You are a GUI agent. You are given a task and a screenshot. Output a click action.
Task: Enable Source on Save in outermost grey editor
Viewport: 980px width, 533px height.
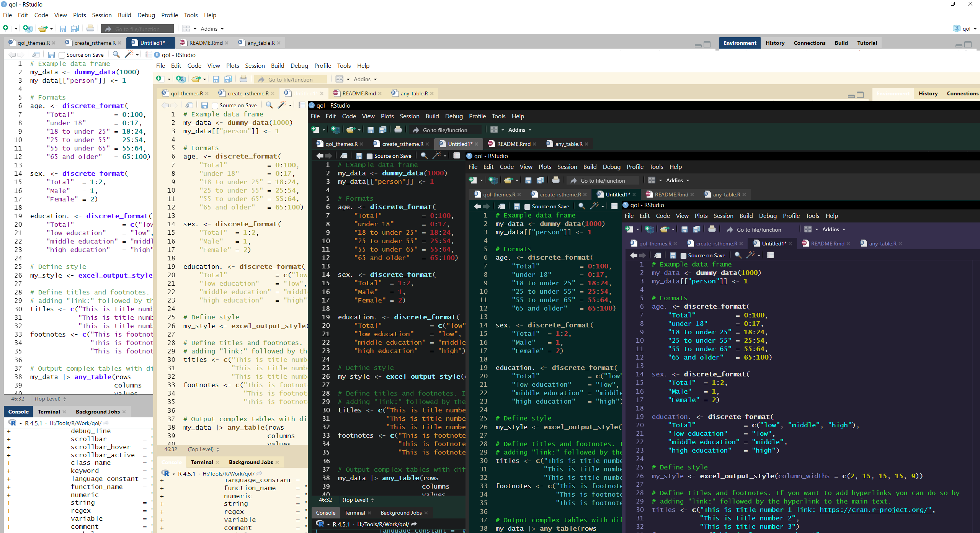click(62, 55)
